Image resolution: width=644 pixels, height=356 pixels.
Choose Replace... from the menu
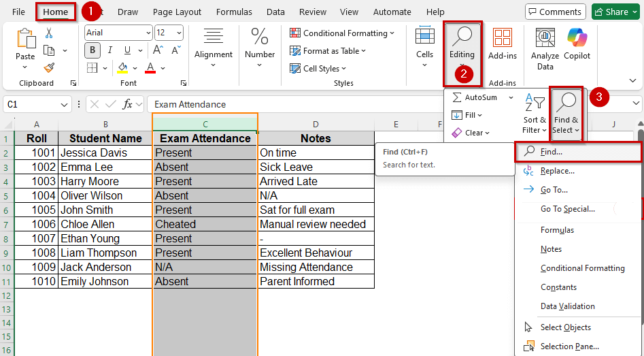point(557,171)
